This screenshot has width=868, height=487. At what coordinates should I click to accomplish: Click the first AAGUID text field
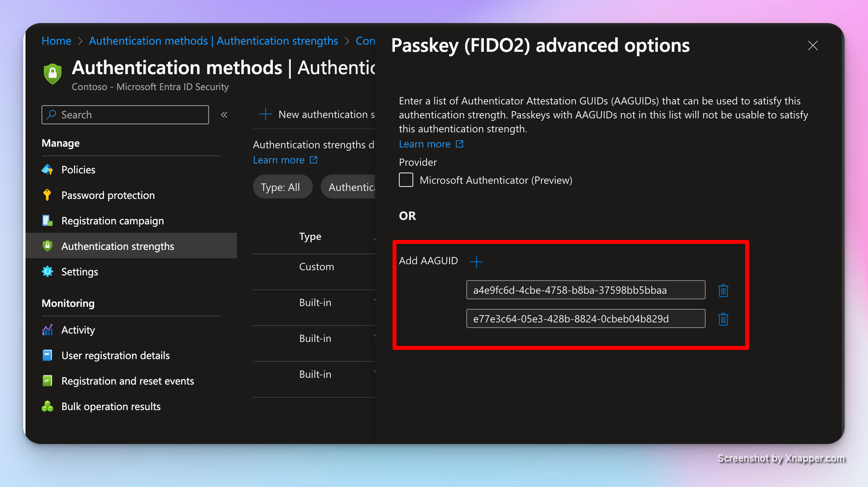[x=585, y=290]
